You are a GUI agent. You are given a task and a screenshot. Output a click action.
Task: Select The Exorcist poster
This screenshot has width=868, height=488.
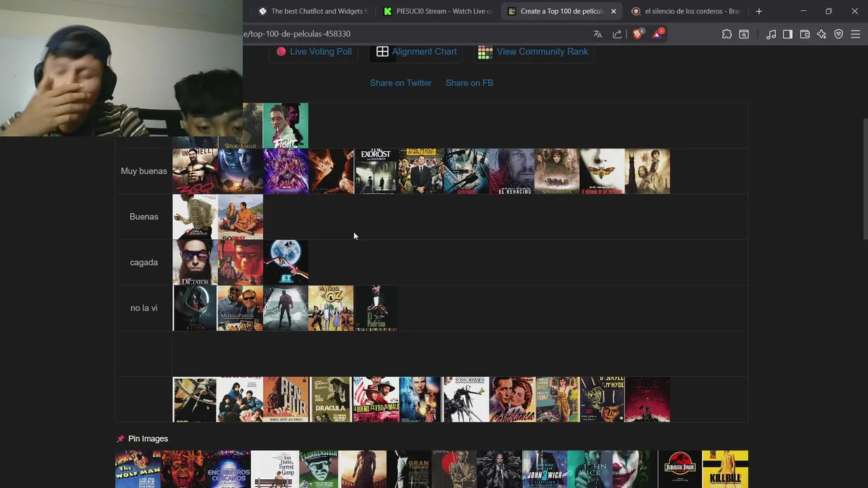tap(376, 171)
